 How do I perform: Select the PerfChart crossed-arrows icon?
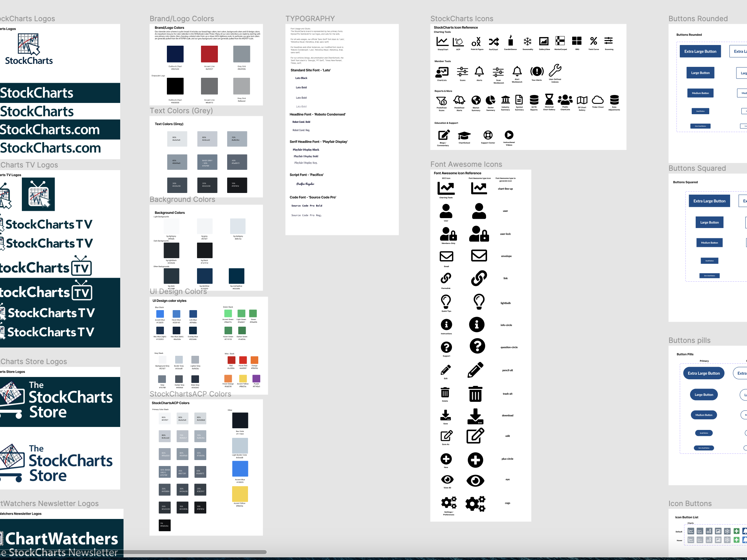click(494, 41)
